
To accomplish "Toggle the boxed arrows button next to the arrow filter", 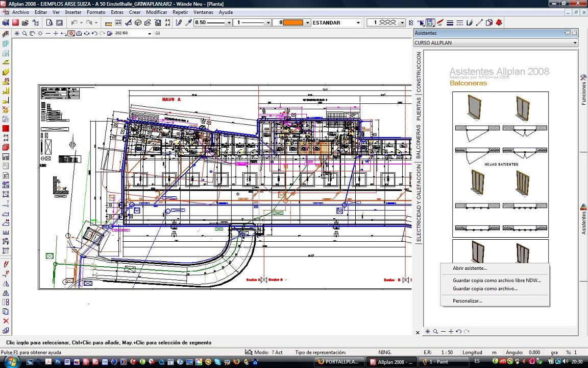I will point(430,22).
